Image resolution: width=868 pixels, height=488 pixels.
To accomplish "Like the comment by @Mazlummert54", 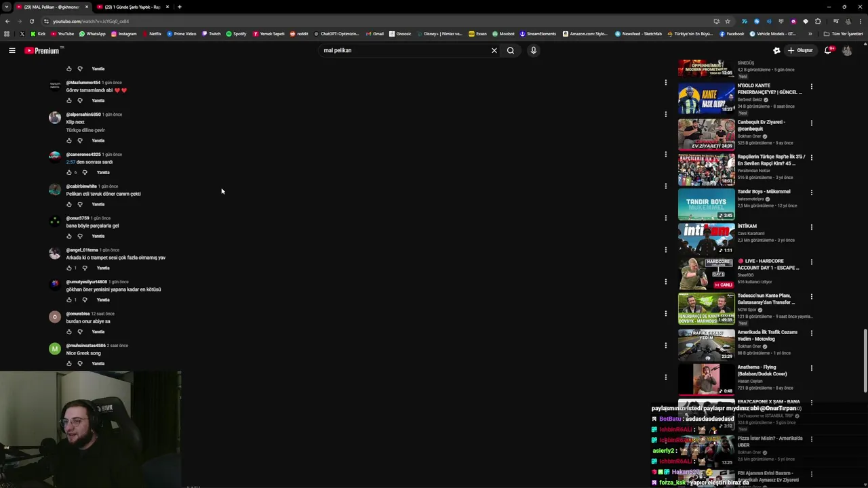I will [68, 100].
